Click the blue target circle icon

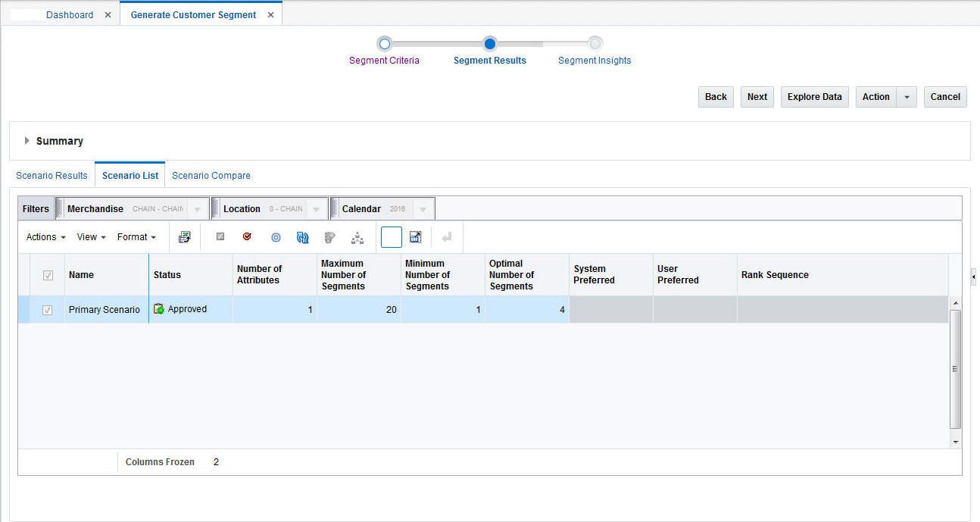tap(276, 237)
